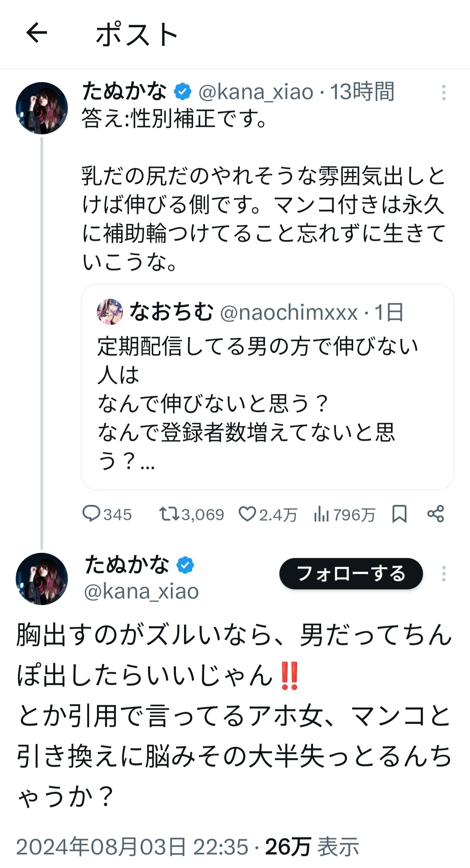Viewport: 470px width, 868px height.
Task: Open more options on the first post
Action: pyautogui.click(x=444, y=92)
